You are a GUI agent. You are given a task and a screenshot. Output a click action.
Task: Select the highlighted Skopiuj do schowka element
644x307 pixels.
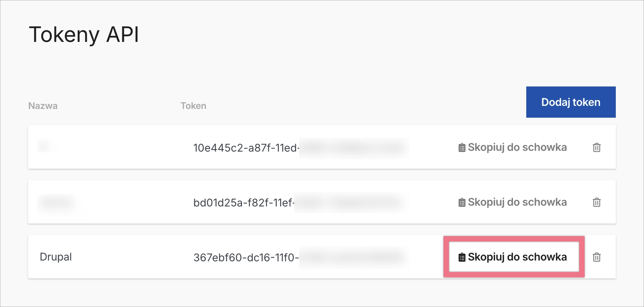[514, 257]
